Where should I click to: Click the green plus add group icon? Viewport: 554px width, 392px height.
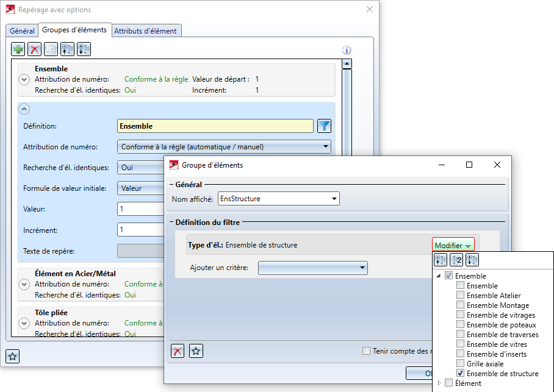(18, 50)
